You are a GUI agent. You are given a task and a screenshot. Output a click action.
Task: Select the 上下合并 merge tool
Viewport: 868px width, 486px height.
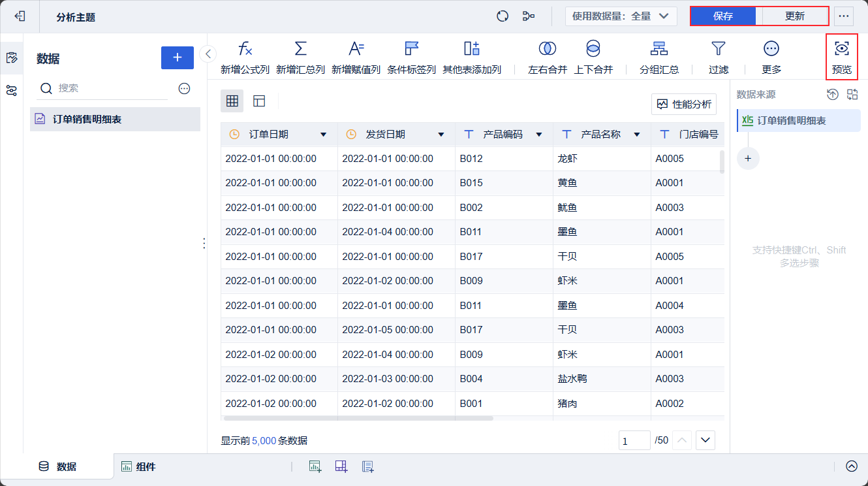coord(593,57)
